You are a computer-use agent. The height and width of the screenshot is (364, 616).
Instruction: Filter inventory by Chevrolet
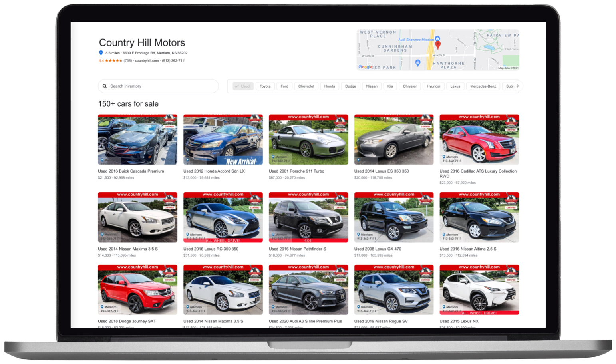click(x=306, y=86)
